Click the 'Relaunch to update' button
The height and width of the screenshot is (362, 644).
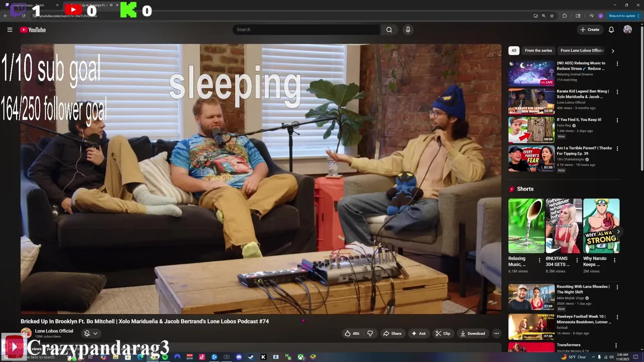(x=624, y=16)
